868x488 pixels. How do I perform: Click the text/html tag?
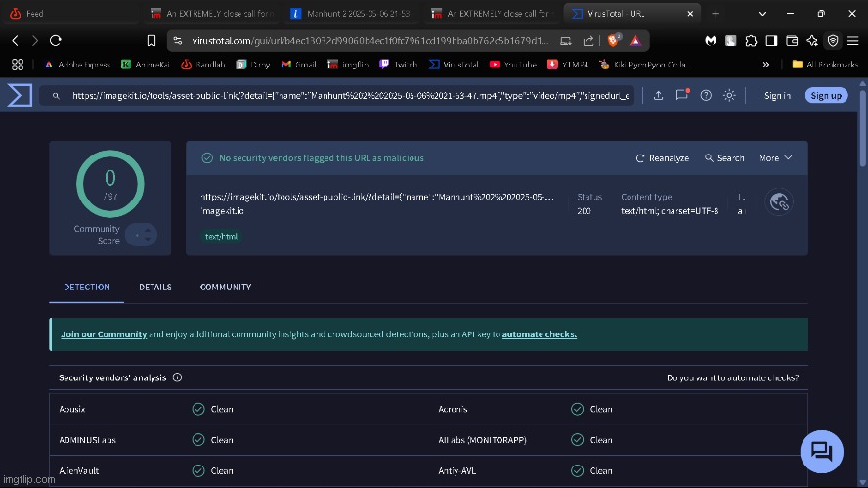point(221,236)
